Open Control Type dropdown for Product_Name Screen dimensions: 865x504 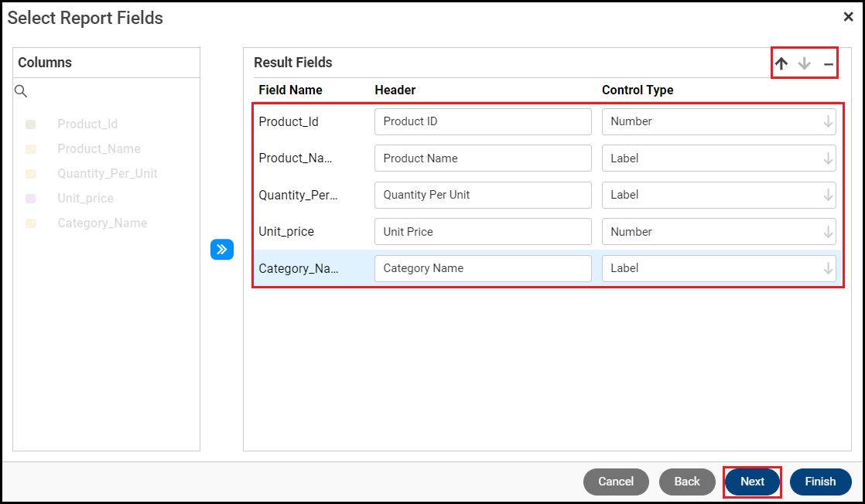click(x=828, y=158)
